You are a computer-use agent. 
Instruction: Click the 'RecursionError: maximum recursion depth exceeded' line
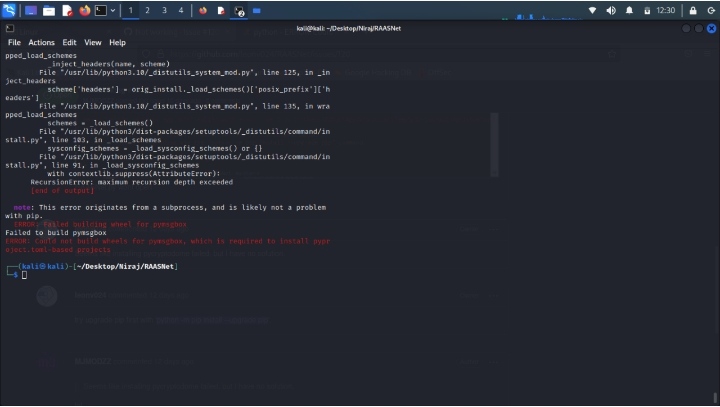click(132, 182)
